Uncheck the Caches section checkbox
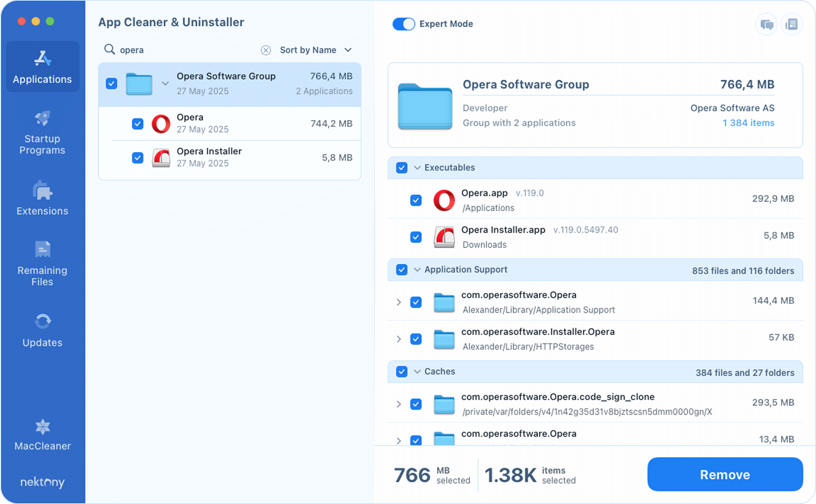 pos(402,372)
